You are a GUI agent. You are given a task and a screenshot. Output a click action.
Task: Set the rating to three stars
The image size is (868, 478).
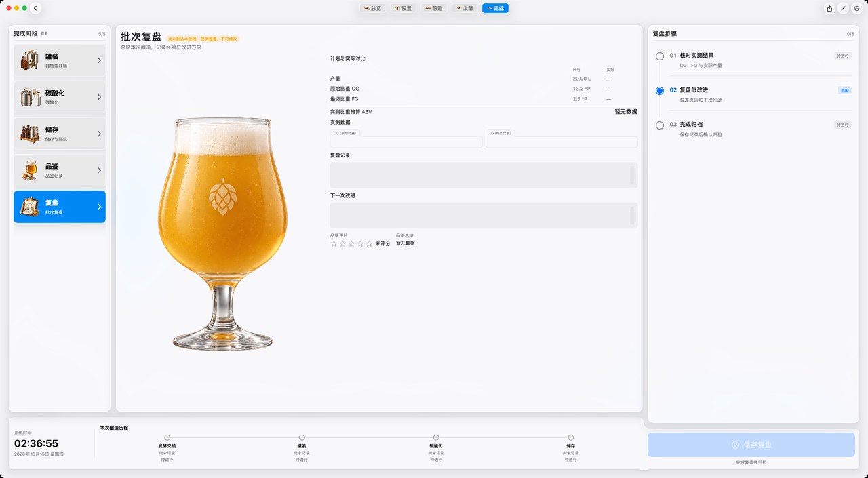pyautogui.click(x=351, y=243)
